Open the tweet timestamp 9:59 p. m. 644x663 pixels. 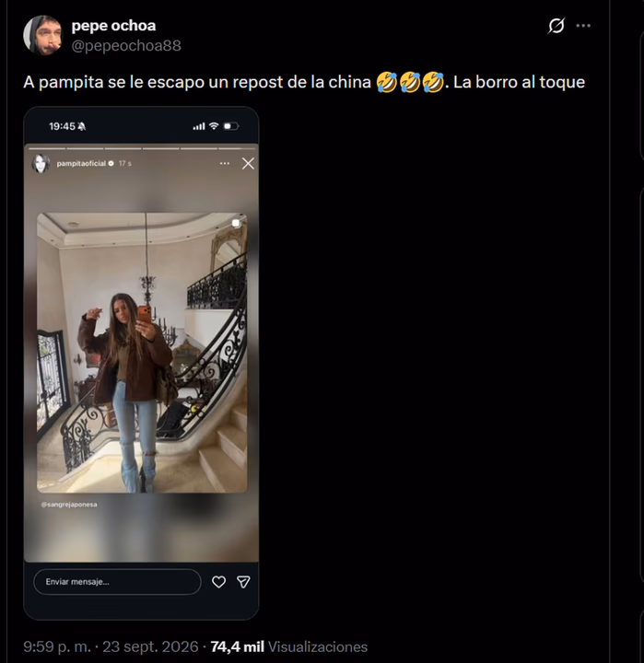57,646
